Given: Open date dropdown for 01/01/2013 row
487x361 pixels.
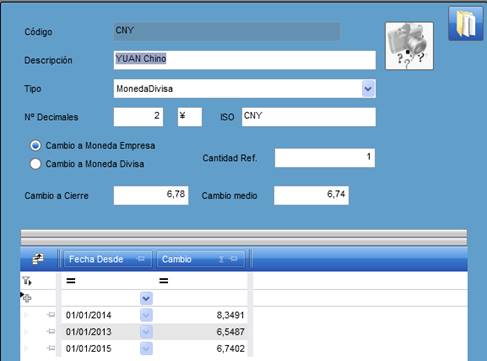Looking at the screenshot, I should point(146,332).
